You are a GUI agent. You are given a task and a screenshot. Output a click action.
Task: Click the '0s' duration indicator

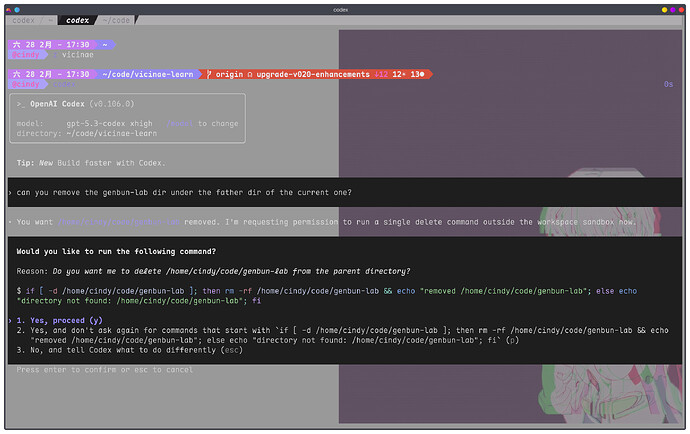coord(668,84)
